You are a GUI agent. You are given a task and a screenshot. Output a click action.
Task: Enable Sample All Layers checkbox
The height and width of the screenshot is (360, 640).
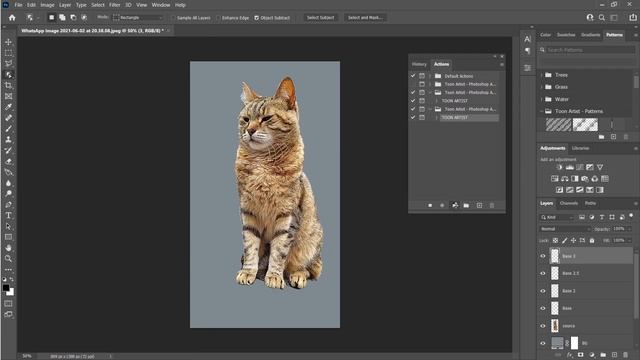(x=173, y=18)
